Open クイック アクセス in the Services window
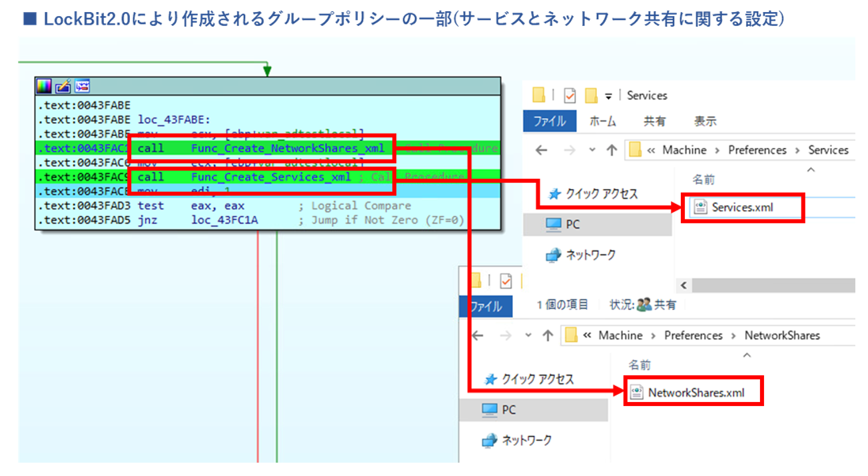Screen dimensions: 868x476 click(x=593, y=194)
